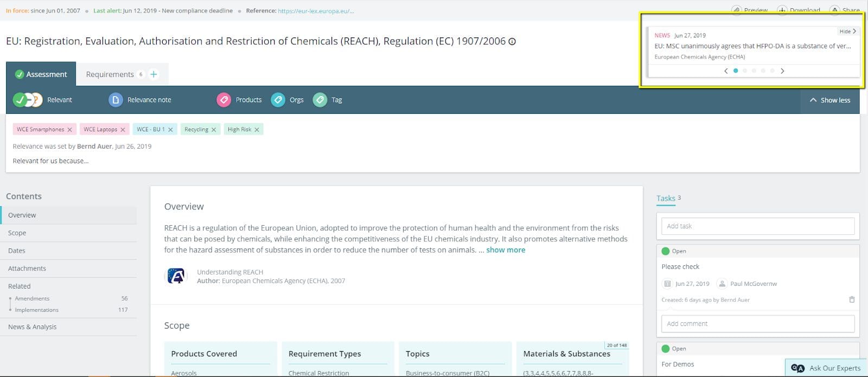Go to next news item arrow
This screenshot has height=377, width=868.
(x=782, y=71)
